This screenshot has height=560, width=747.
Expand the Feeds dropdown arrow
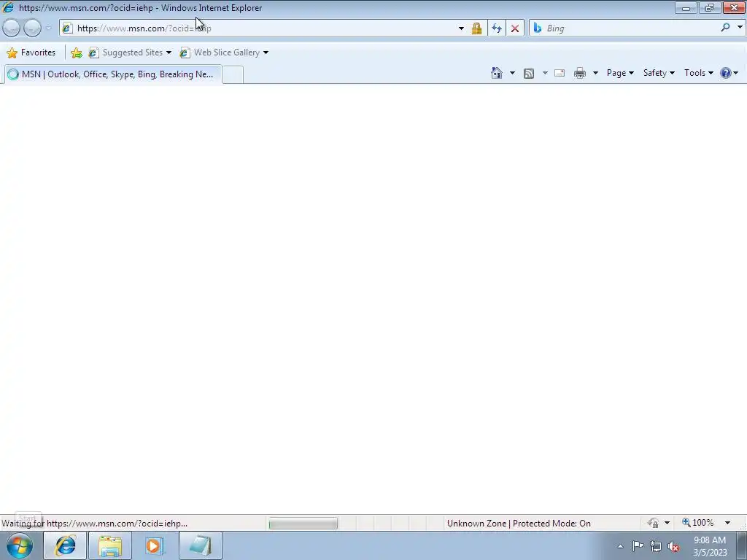(x=545, y=73)
